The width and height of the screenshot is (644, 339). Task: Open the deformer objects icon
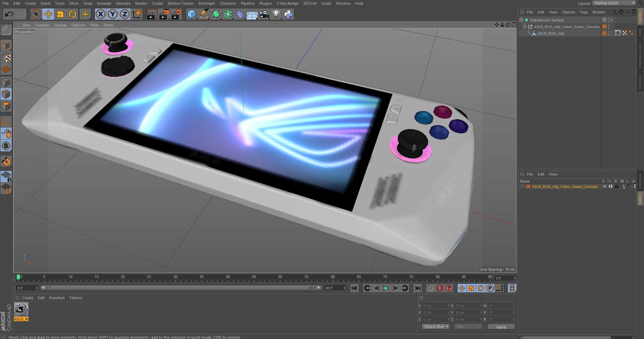click(x=240, y=14)
